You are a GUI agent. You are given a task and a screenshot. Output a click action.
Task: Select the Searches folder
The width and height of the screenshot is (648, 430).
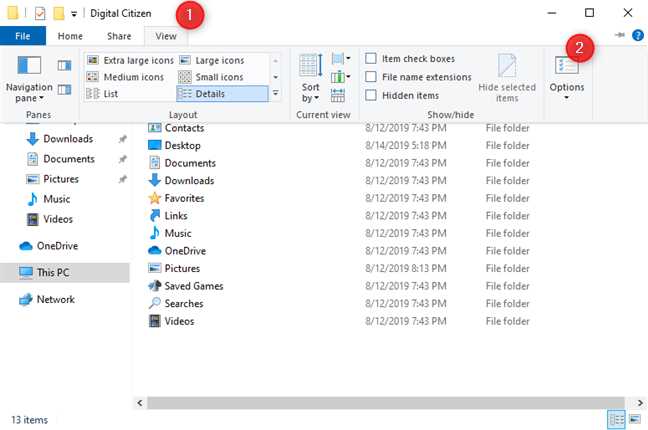click(176, 303)
